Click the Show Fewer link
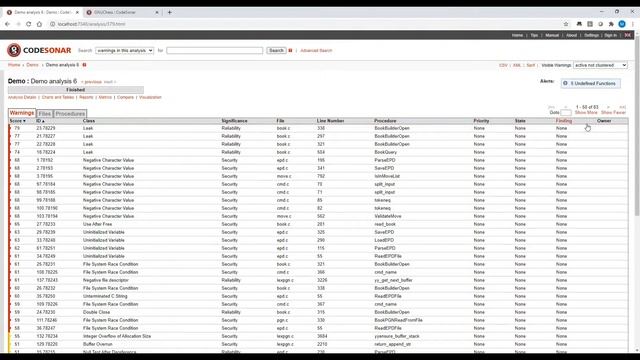The width and height of the screenshot is (640, 360). [613, 113]
